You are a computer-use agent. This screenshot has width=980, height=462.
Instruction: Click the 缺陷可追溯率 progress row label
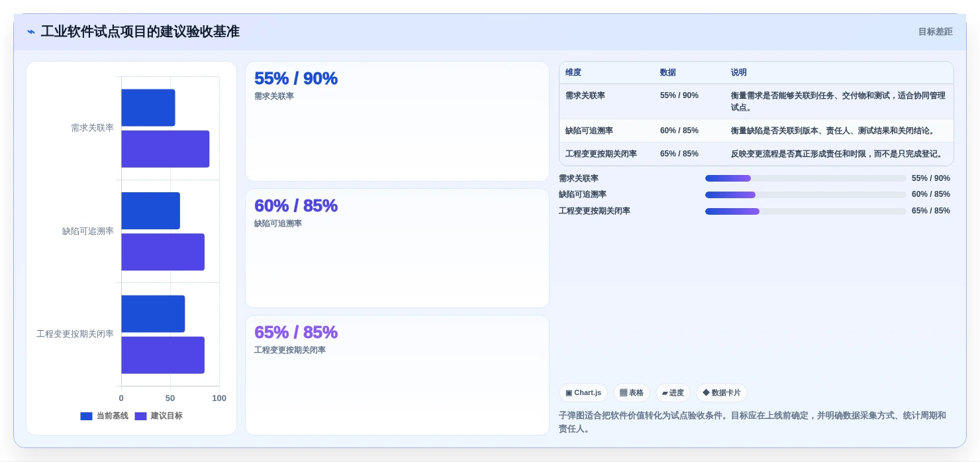coord(583,194)
